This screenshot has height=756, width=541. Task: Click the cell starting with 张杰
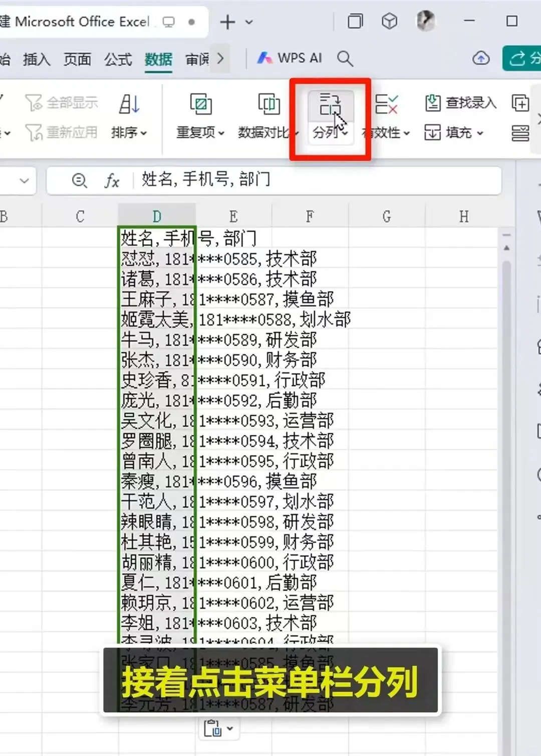pyautogui.click(x=157, y=360)
